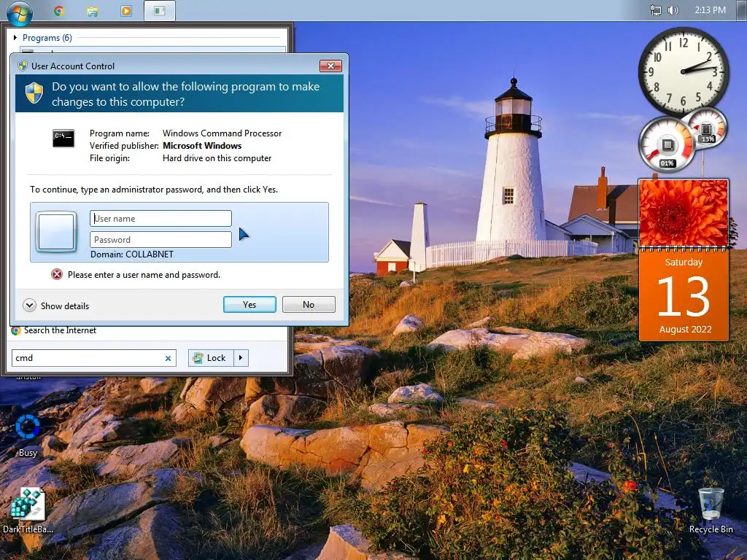Select the Busy desktop icon

coord(28,436)
